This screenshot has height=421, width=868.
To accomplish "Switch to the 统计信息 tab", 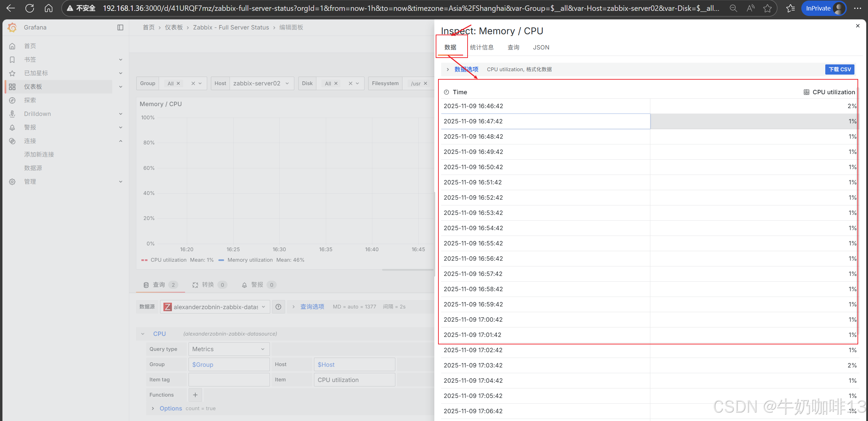I will click(481, 47).
